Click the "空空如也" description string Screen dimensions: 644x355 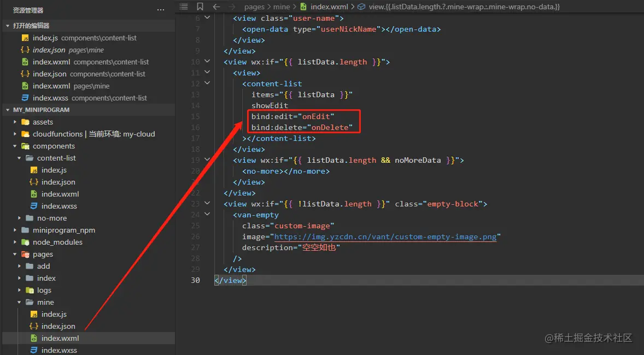[319, 247]
